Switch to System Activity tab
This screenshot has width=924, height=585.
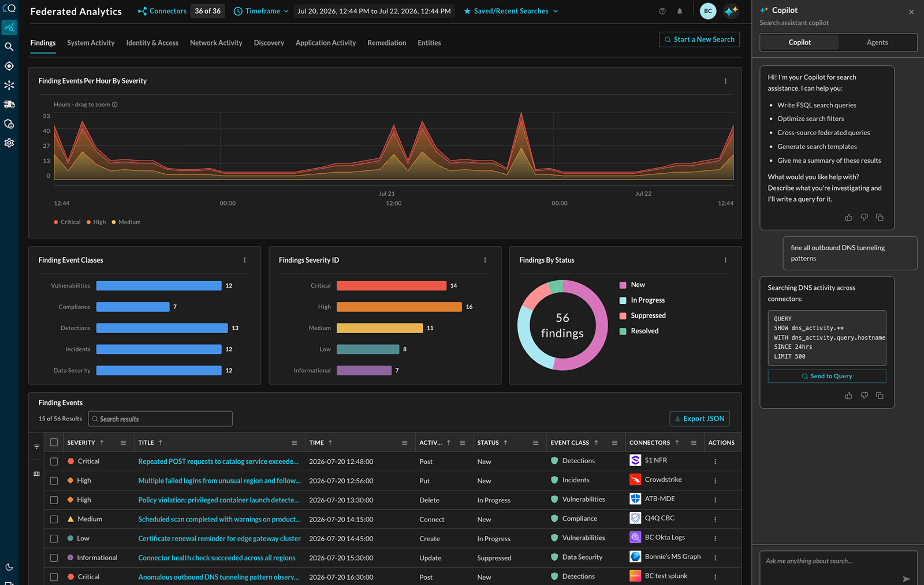pyautogui.click(x=91, y=43)
